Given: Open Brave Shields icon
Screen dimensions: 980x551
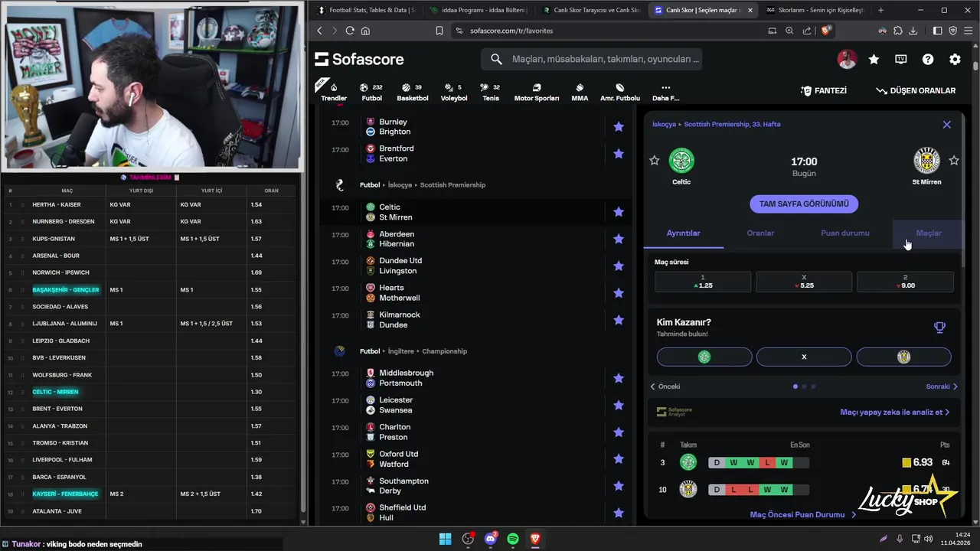Looking at the screenshot, I should [826, 31].
